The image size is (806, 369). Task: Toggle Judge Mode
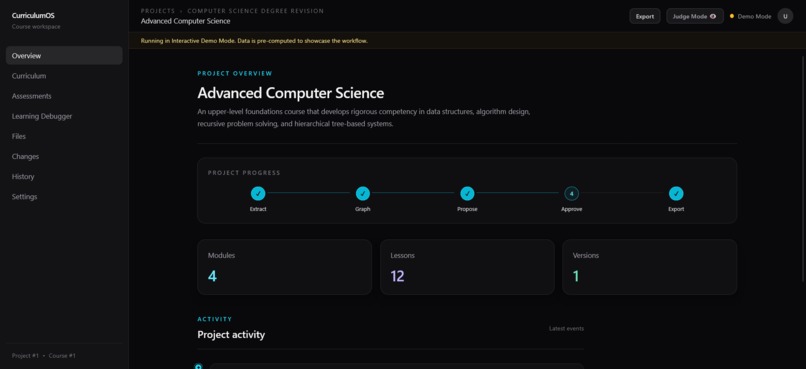click(694, 16)
